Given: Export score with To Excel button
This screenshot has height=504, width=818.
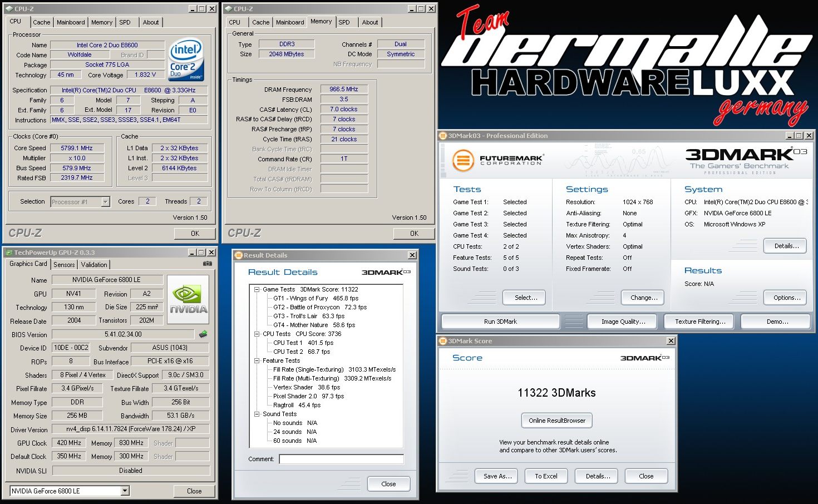Looking at the screenshot, I should click(546, 476).
